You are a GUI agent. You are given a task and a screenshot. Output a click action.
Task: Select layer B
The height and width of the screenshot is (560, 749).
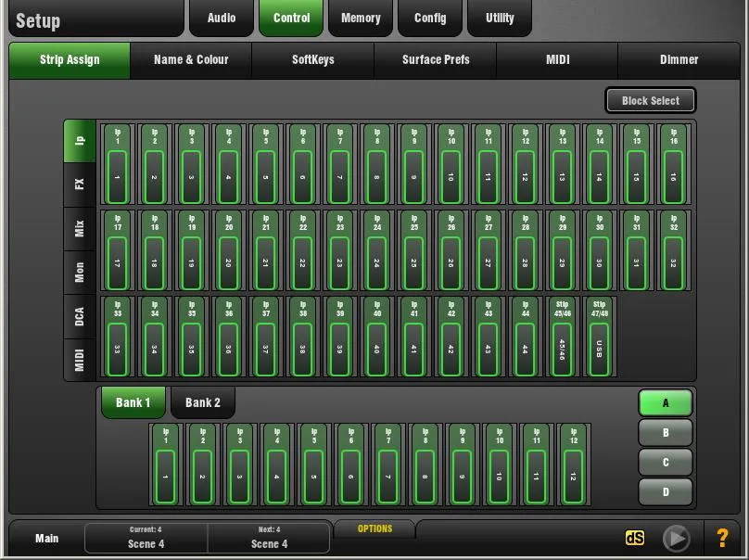click(666, 432)
